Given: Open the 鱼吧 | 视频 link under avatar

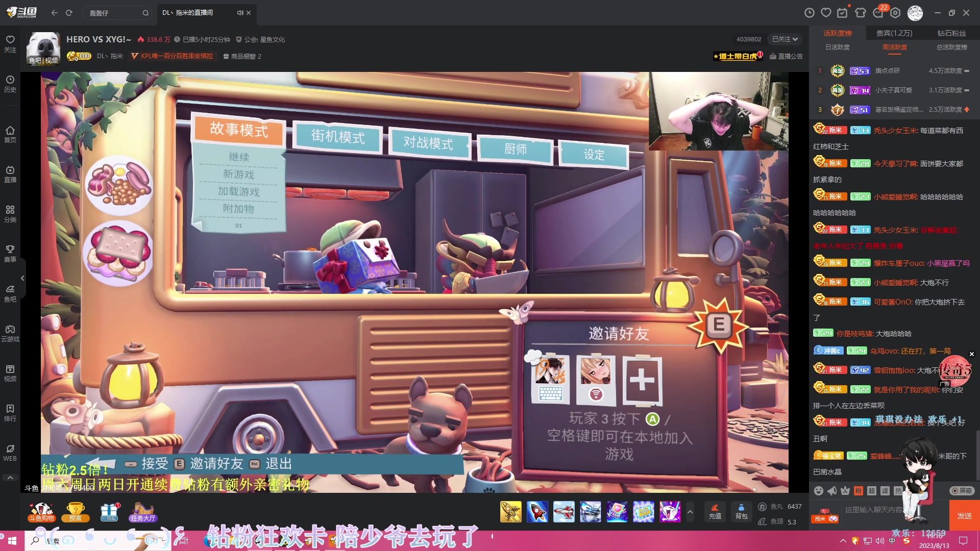Looking at the screenshot, I should click(x=43, y=60).
